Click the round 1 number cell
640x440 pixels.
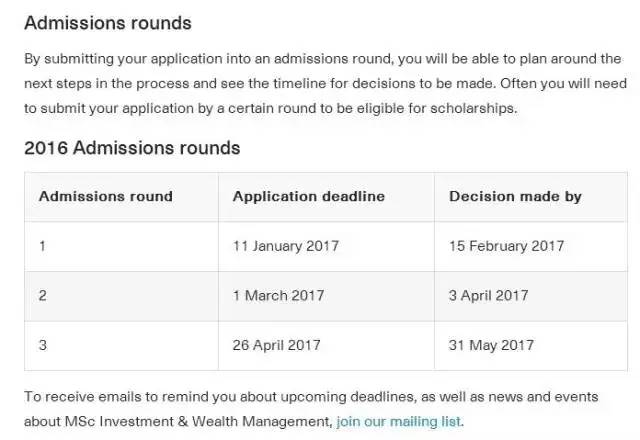(x=122, y=247)
